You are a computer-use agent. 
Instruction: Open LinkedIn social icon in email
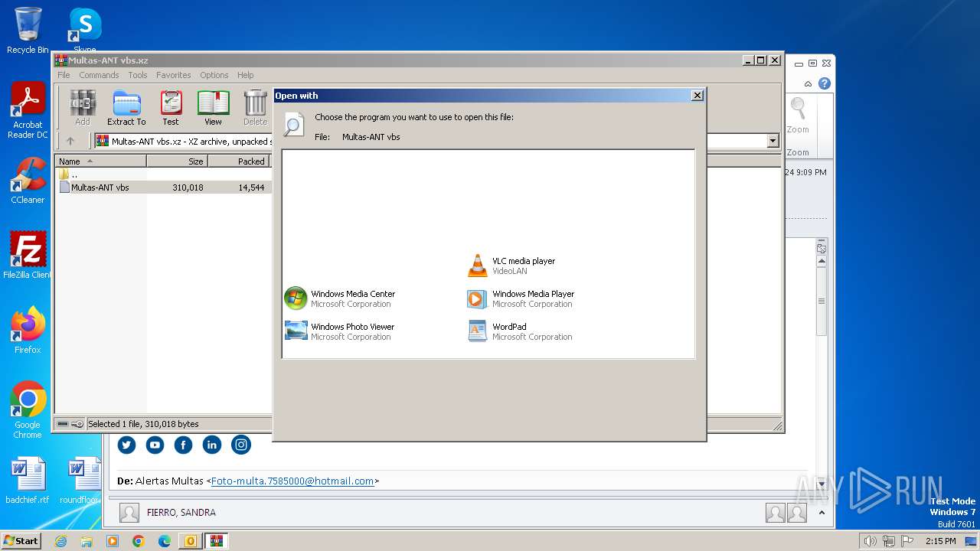pyautogui.click(x=212, y=445)
